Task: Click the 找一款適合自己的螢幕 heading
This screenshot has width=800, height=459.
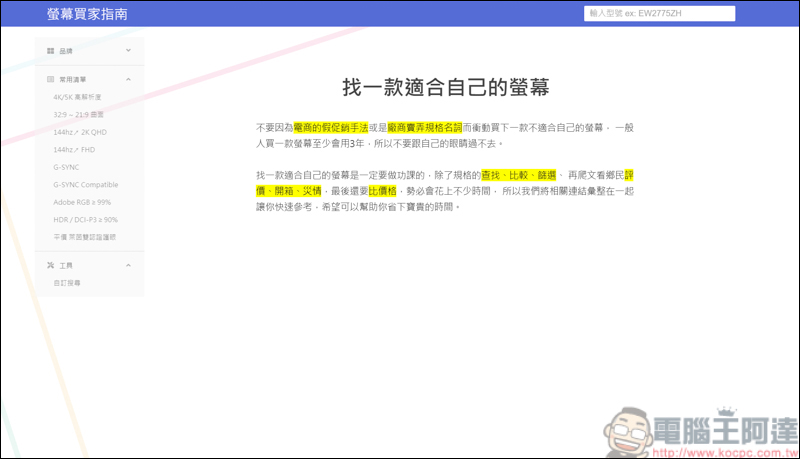Action: pos(446,87)
